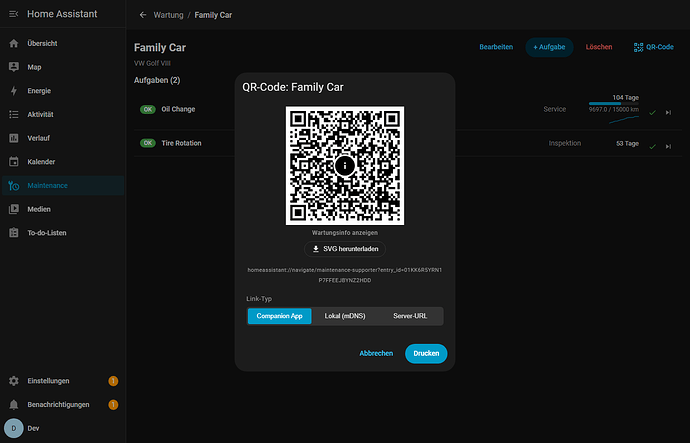Select Server-URL link type
Screen dimensions: 690x443
(x=410, y=316)
